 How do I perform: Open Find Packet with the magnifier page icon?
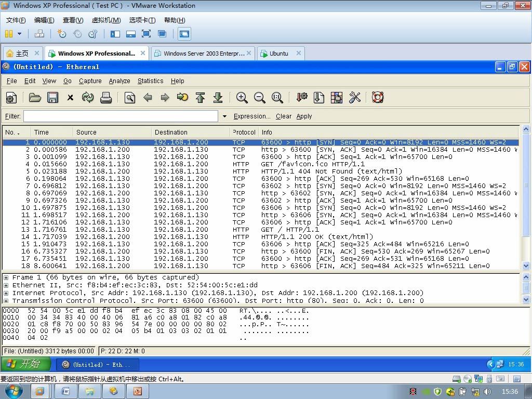(130, 98)
